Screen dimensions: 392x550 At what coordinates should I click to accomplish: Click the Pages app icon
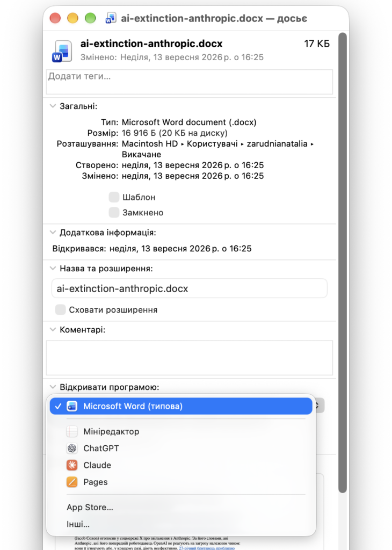tap(72, 482)
